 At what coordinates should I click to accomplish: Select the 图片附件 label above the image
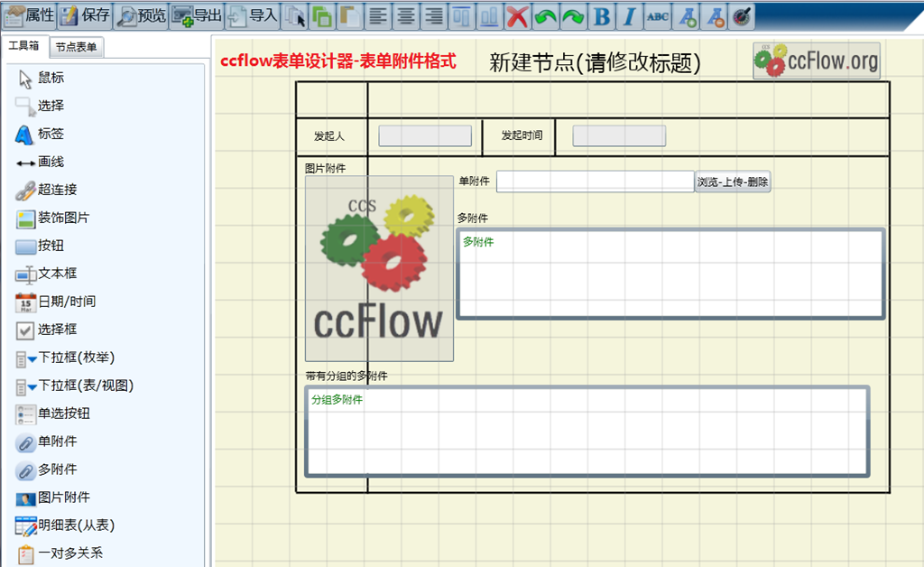point(325,169)
